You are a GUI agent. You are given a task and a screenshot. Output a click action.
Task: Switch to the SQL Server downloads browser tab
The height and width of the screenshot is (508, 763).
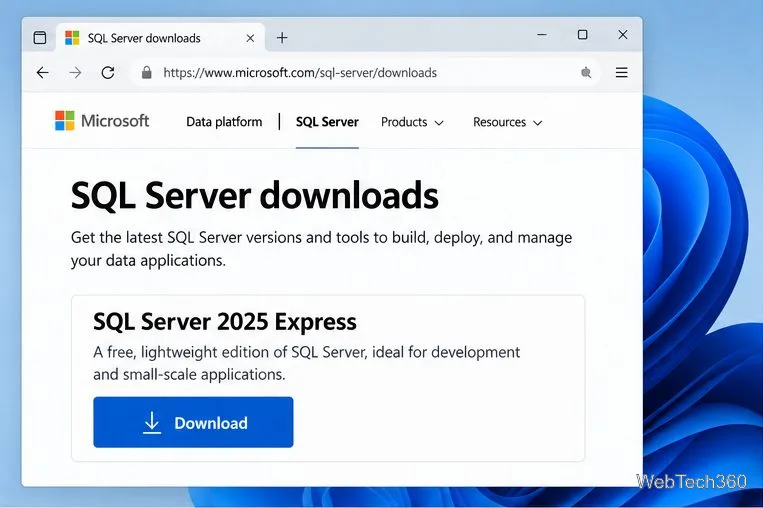coord(161,37)
